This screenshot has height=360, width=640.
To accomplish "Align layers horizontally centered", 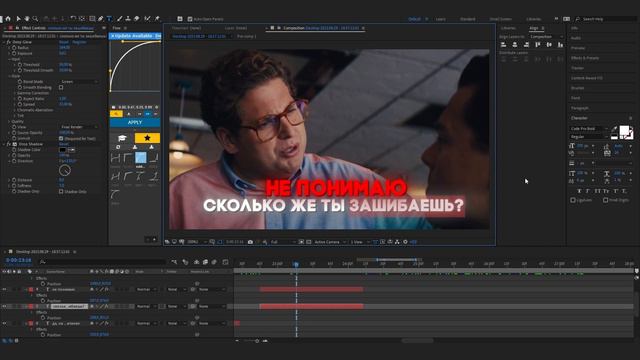I will click(x=515, y=45).
